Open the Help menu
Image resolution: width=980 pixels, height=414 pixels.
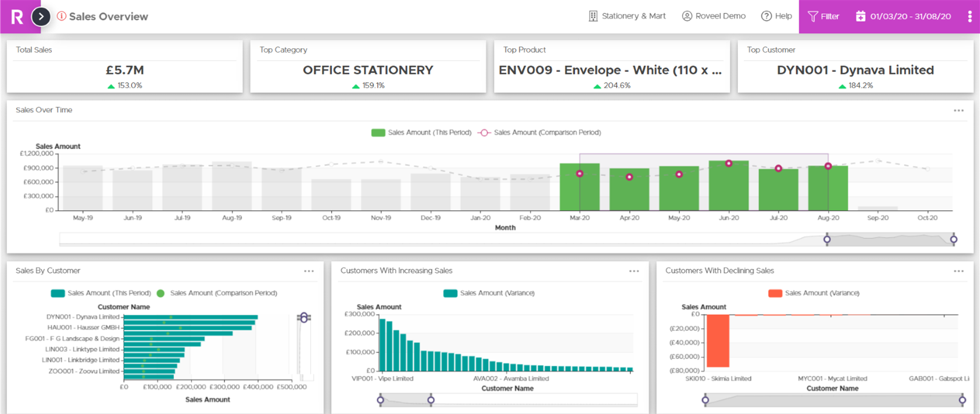pos(777,16)
